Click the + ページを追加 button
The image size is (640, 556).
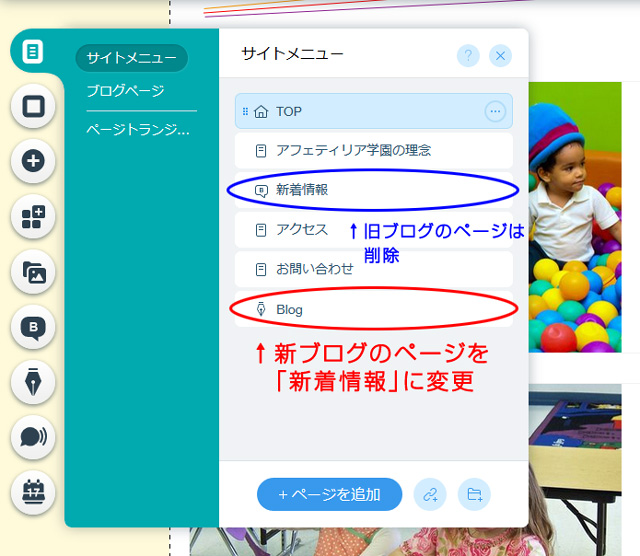(x=329, y=494)
